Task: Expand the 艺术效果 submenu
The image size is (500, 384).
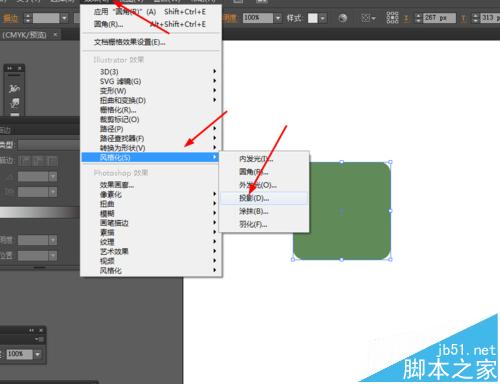Action: pos(150,251)
